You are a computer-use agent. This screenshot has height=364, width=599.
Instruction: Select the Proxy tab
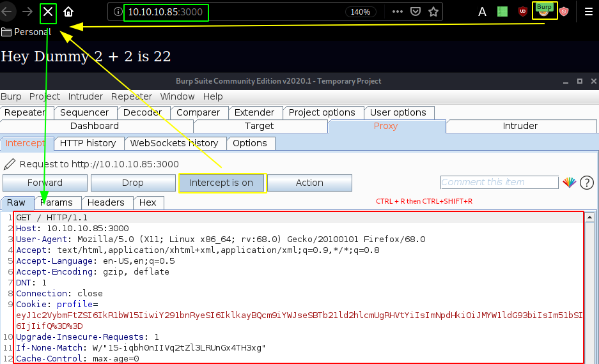coord(386,126)
